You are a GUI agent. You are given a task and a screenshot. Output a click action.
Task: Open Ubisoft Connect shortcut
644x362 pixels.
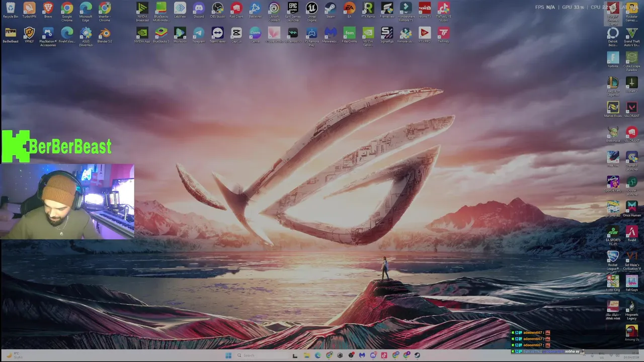pos(274,12)
